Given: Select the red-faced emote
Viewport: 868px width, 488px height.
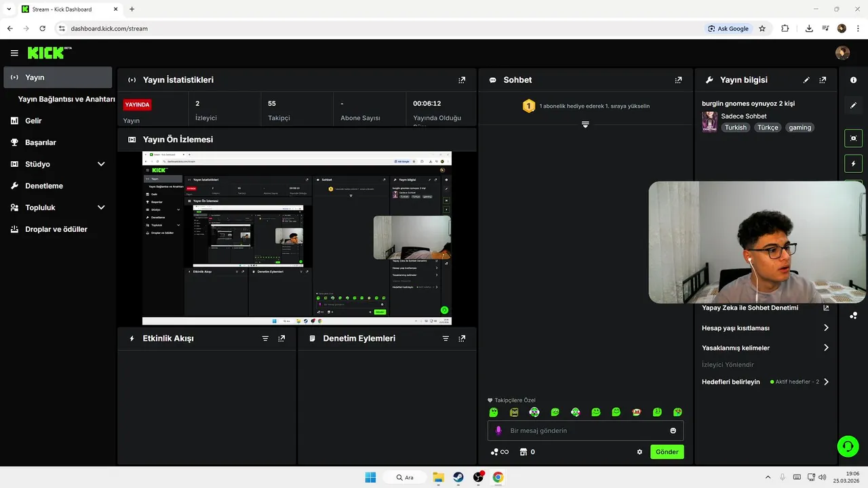Looking at the screenshot, I should click(636, 412).
